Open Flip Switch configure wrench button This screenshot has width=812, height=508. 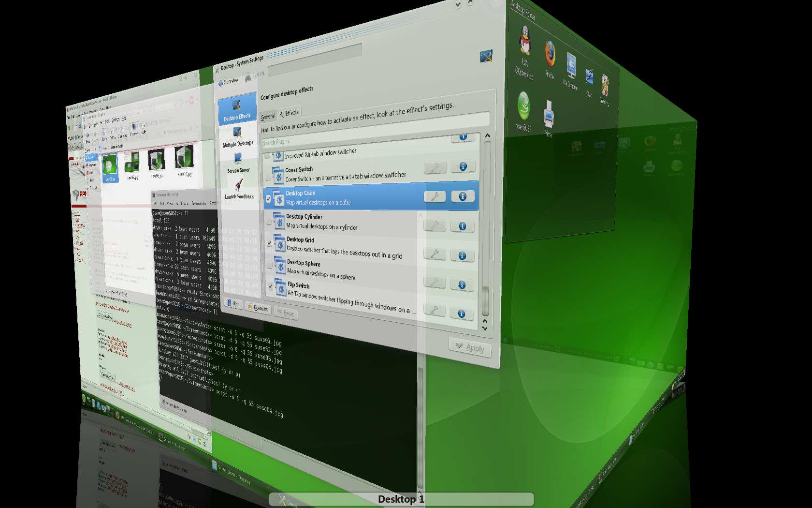tap(434, 311)
